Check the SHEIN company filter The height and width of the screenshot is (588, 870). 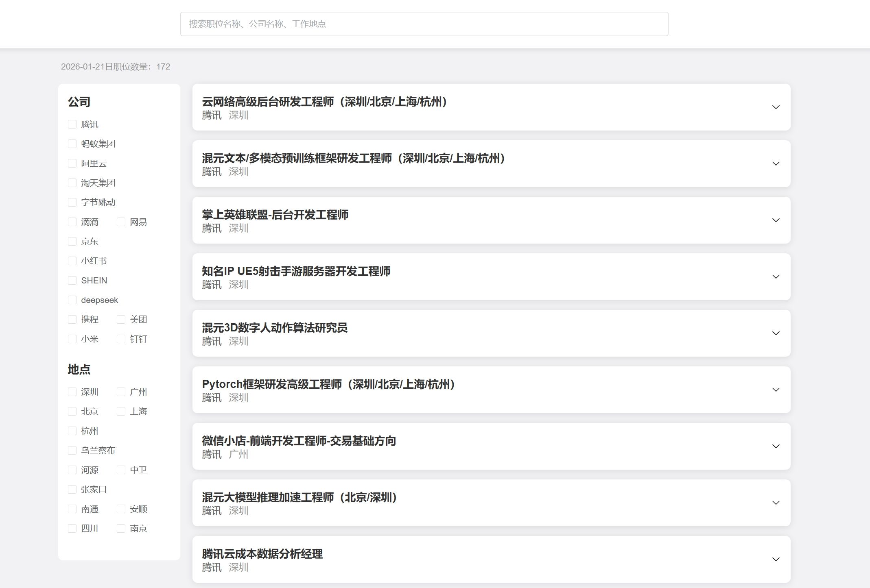[x=72, y=281]
